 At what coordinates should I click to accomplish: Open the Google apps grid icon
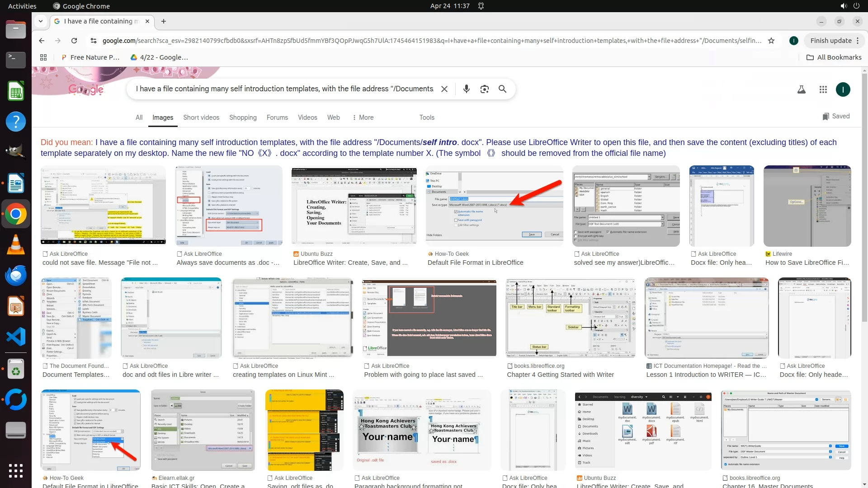coord(823,89)
